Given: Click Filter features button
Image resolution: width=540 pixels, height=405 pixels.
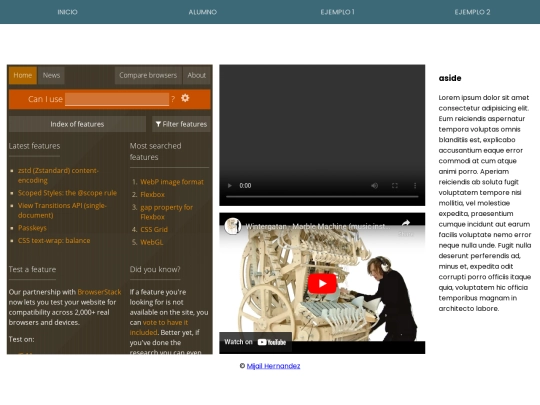Looking at the screenshot, I should (x=181, y=124).
